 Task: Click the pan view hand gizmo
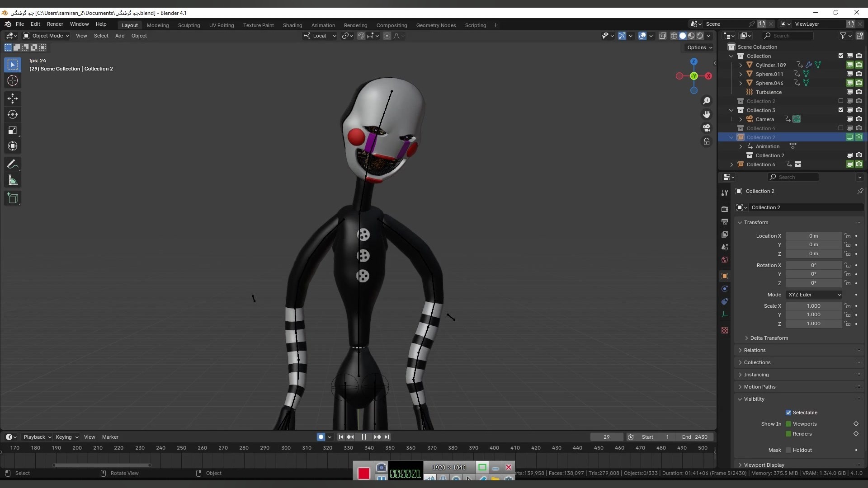(707, 114)
